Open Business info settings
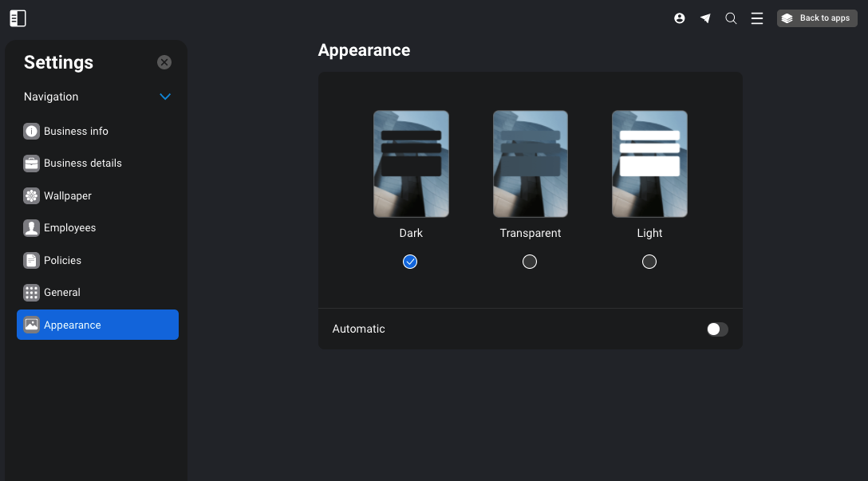This screenshot has height=481, width=868. tap(97, 131)
